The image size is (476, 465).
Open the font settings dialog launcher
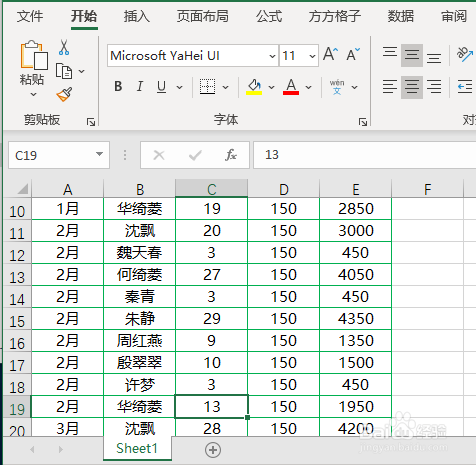(x=363, y=122)
